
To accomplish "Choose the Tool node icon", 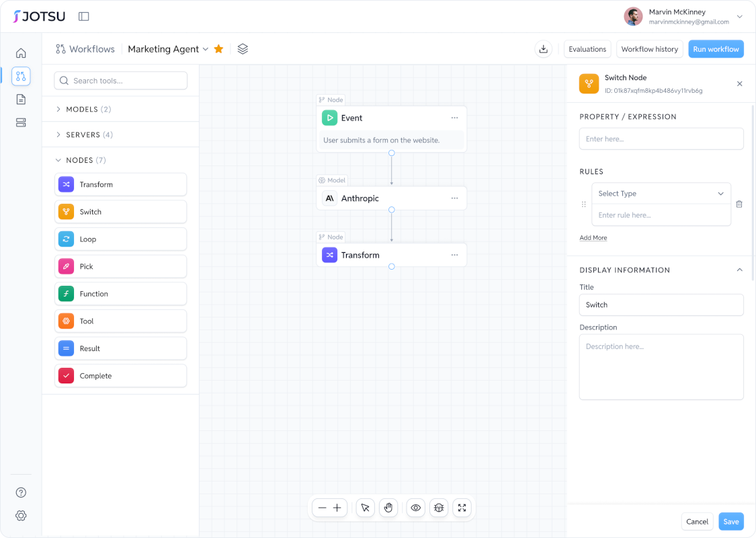I will (x=66, y=321).
